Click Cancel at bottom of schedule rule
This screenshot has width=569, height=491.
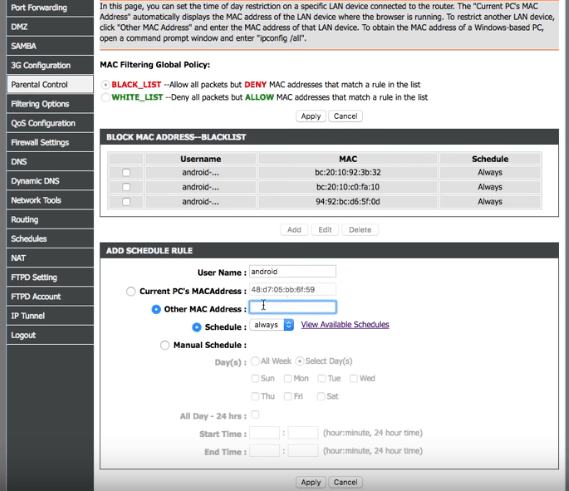pyautogui.click(x=345, y=482)
